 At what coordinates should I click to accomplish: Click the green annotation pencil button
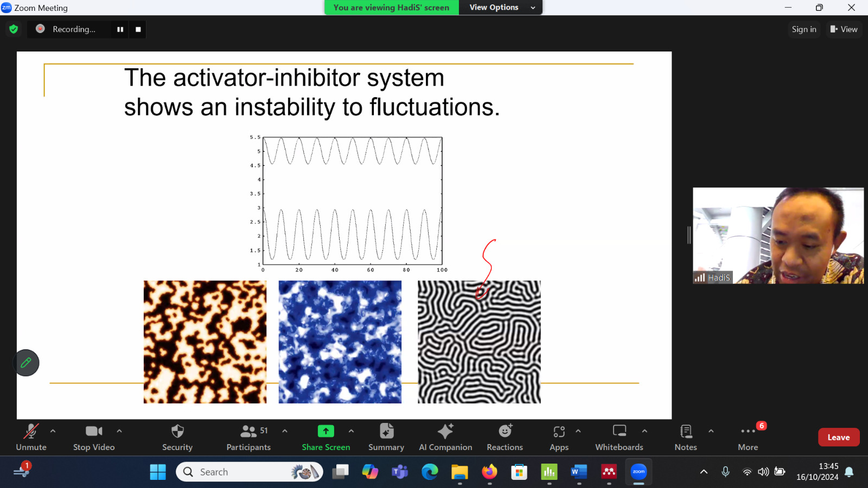click(26, 363)
